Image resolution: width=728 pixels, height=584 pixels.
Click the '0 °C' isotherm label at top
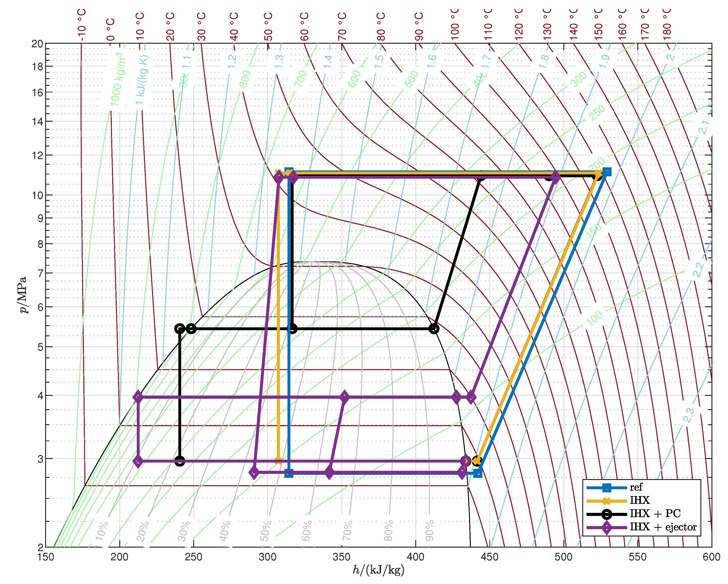coord(110,30)
